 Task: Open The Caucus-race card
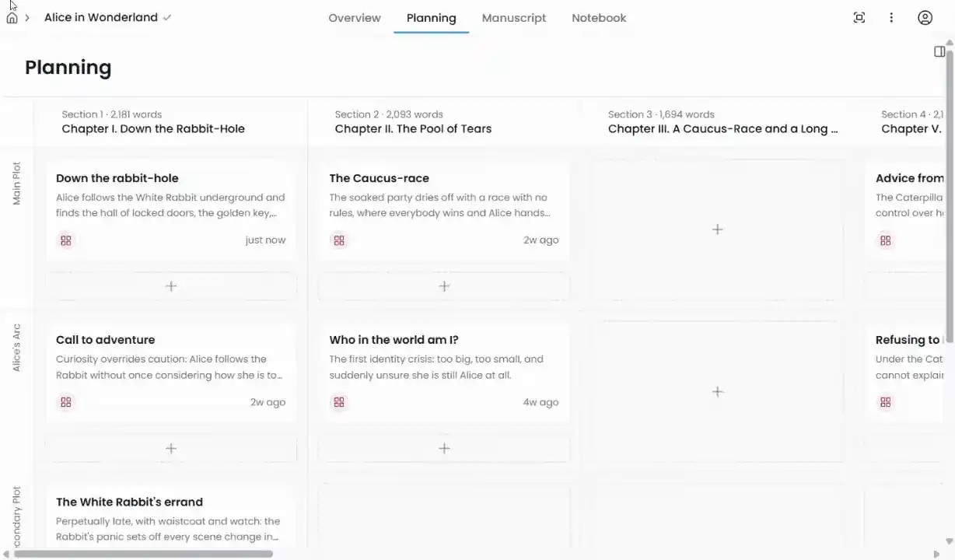pyautogui.click(x=444, y=209)
